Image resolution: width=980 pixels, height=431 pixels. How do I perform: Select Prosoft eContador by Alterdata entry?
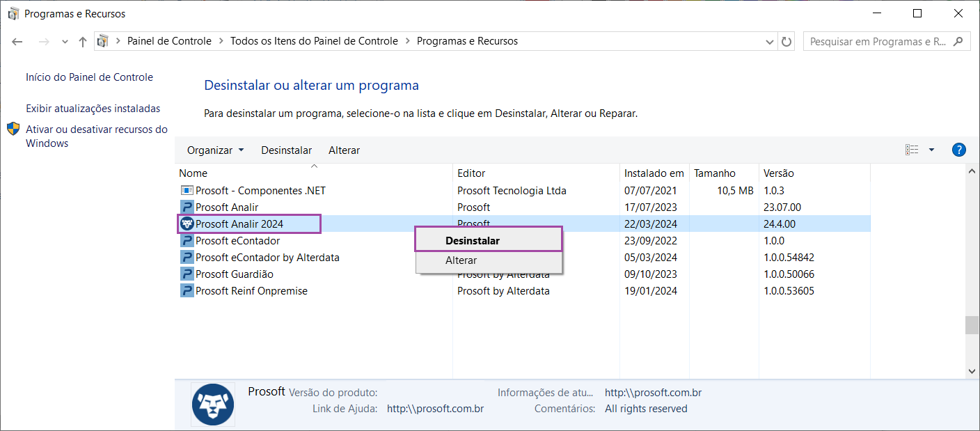(267, 258)
